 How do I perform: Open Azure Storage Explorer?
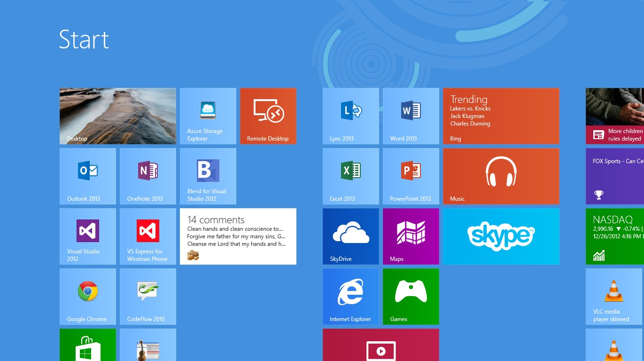click(208, 116)
